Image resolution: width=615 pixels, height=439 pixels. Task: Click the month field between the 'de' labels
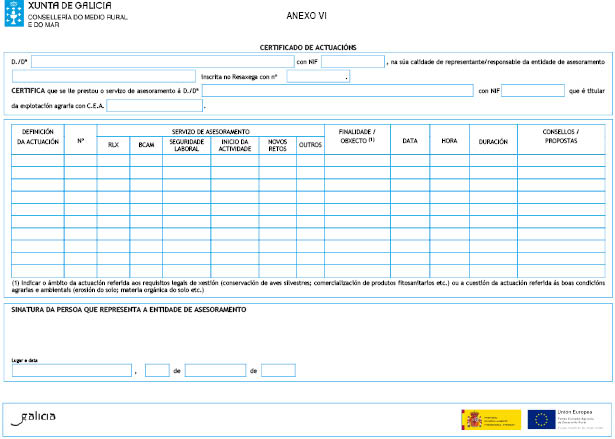pyautogui.click(x=214, y=370)
